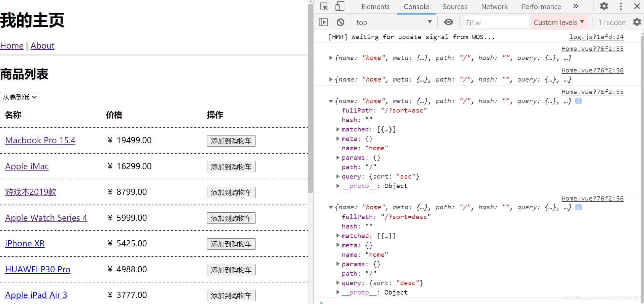The width and height of the screenshot is (644, 304).
Task: Collapse the object with fullPath /?sort=desc
Action: (x=331, y=207)
